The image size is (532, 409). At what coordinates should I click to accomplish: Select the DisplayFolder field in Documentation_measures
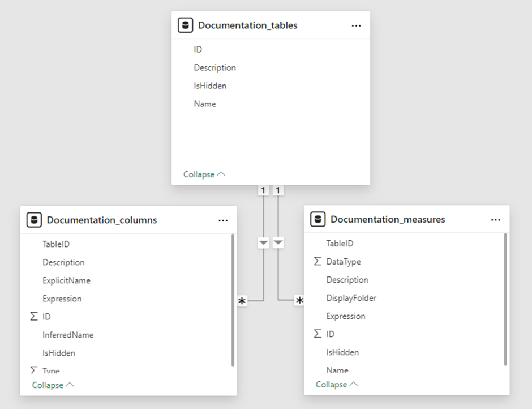point(351,298)
